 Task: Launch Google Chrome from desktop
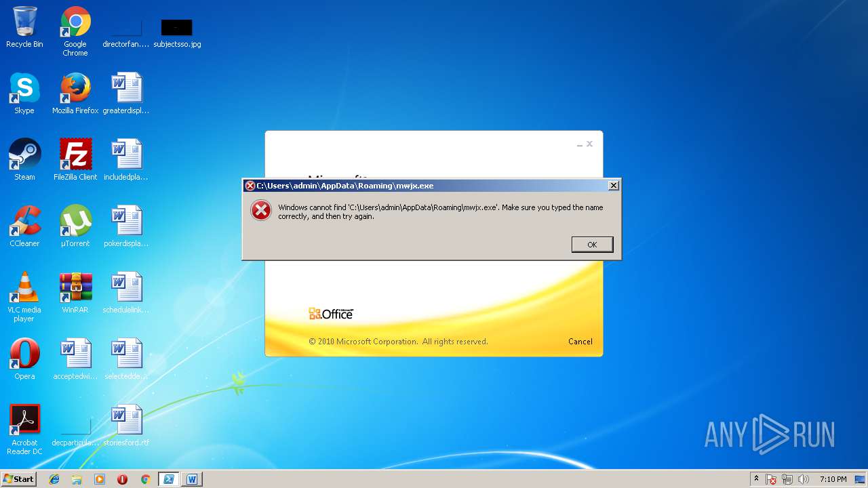75,31
